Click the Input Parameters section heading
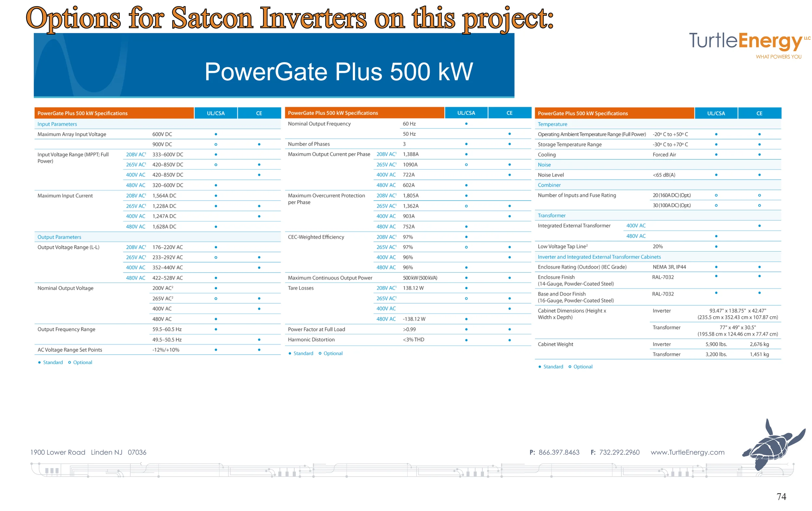Screen dimensions: 812x511 coord(57,124)
